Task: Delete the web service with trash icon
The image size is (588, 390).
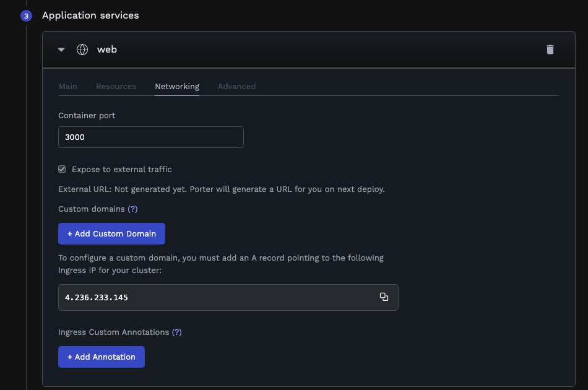Action: click(550, 50)
